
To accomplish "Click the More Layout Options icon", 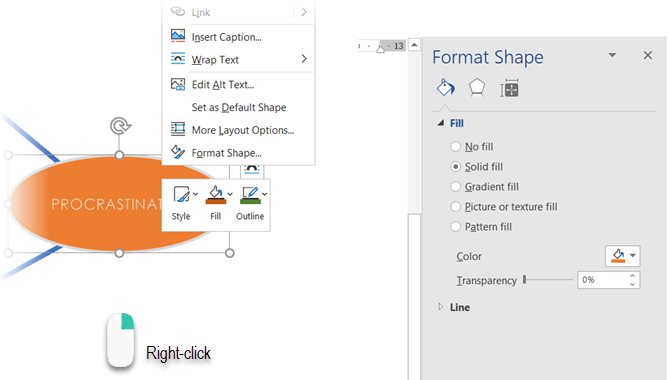I will [178, 129].
